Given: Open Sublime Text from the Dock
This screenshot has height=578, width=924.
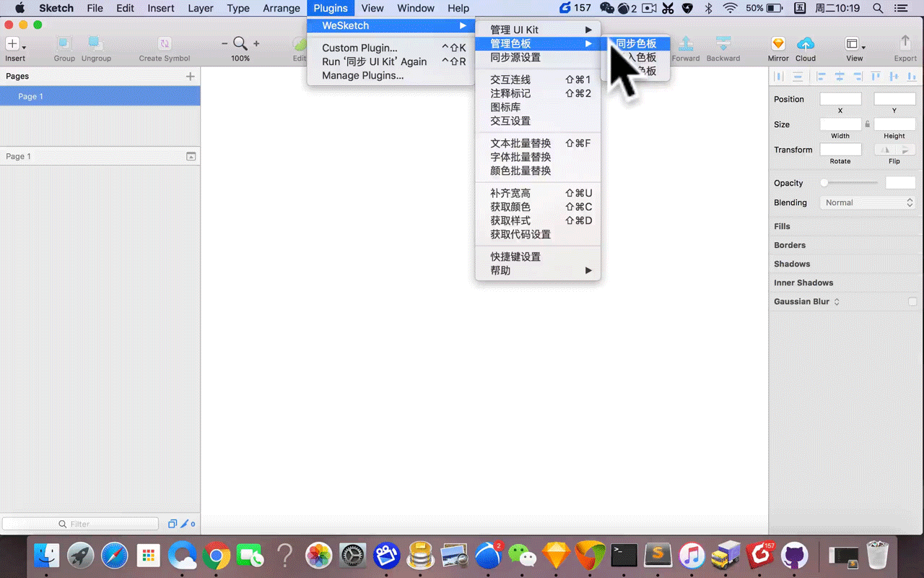Looking at the screenshot, I should 658,556.
